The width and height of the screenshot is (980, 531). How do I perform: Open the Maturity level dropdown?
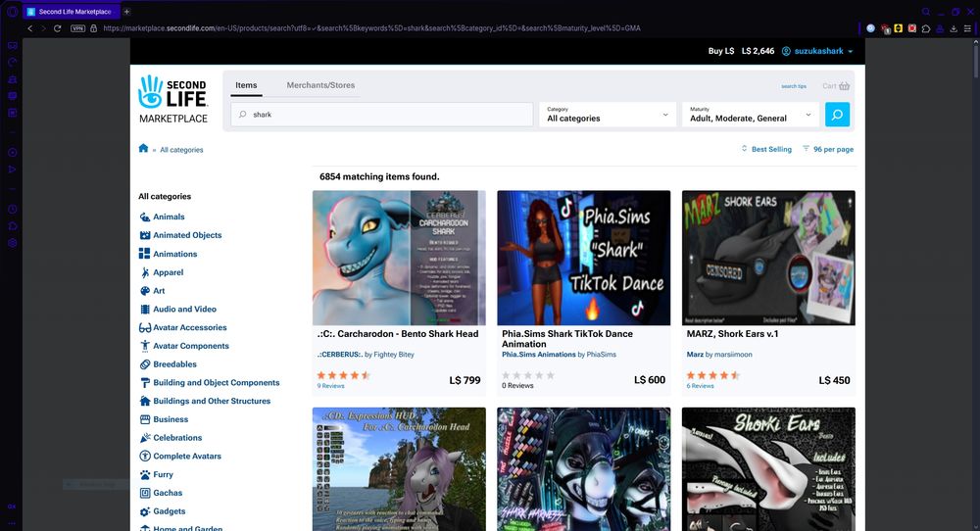click(x=750, y=115)
